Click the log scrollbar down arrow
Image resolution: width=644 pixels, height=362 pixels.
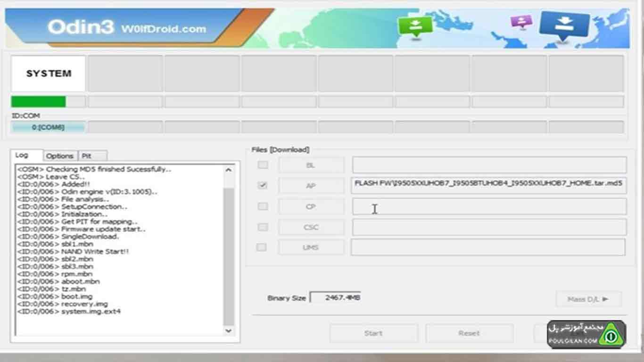(229, 331)
